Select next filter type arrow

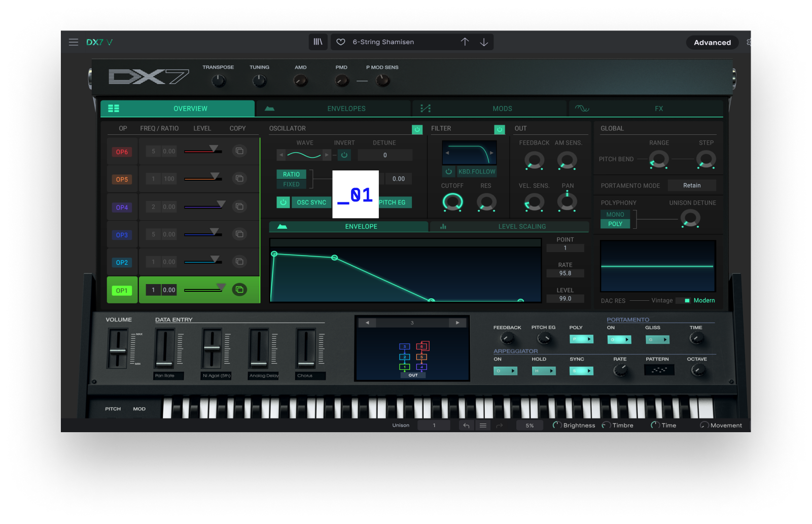pos(491,153)
